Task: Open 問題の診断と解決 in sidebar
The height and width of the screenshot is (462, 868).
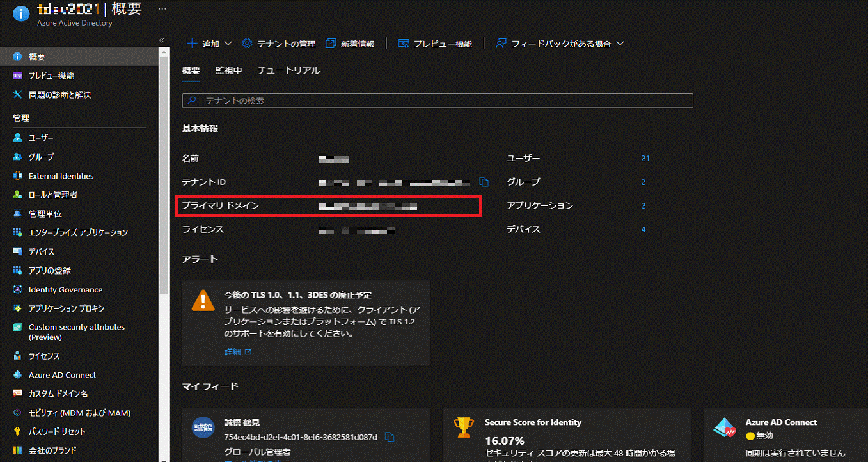Action: (x=59, y=95)
